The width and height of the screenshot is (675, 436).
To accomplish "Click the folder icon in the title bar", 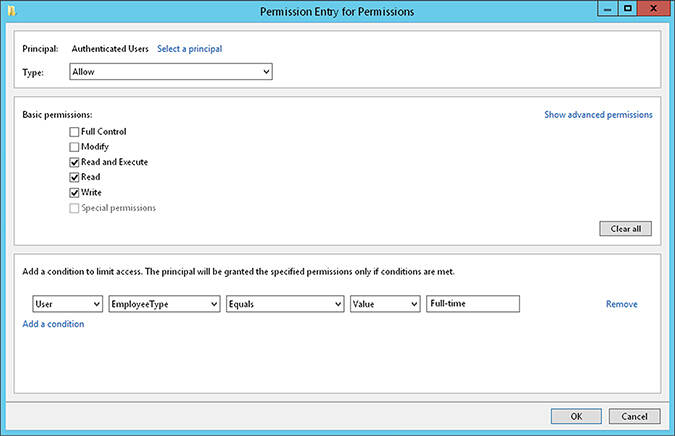I will click(x=12, y=11).
